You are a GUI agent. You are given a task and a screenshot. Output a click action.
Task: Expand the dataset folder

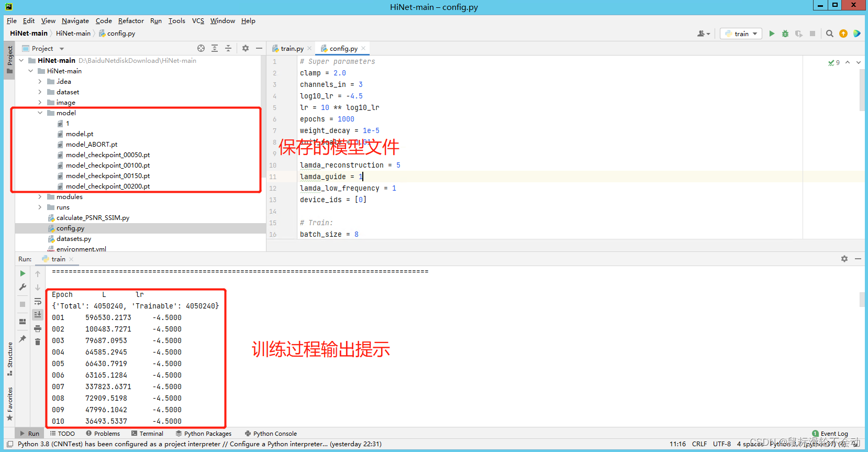(x=40, y=92)
